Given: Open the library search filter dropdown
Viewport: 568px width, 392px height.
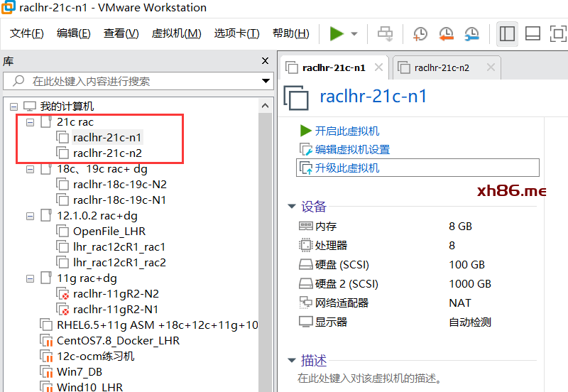Looking at the screenshot, I should coord(266,81).
